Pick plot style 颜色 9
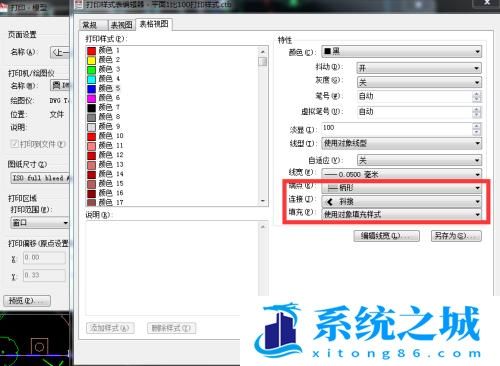The image size is (500, 366). click(104, 127)
